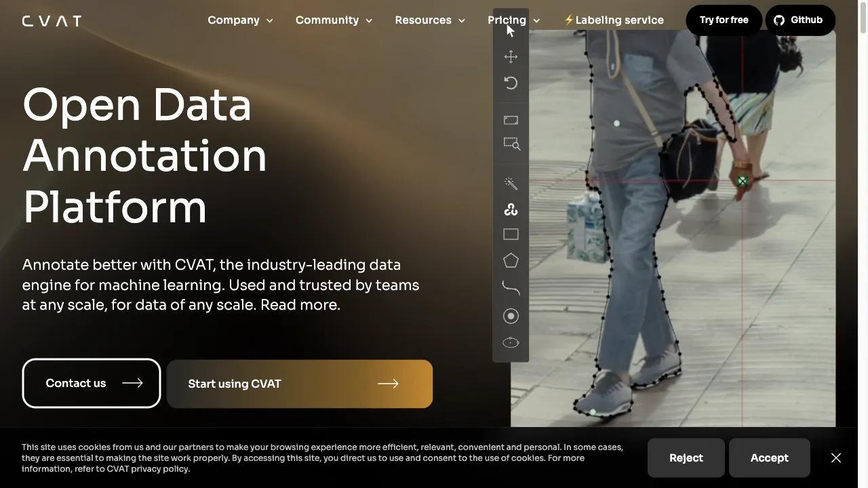Select the draw points tool

(511, 316)
